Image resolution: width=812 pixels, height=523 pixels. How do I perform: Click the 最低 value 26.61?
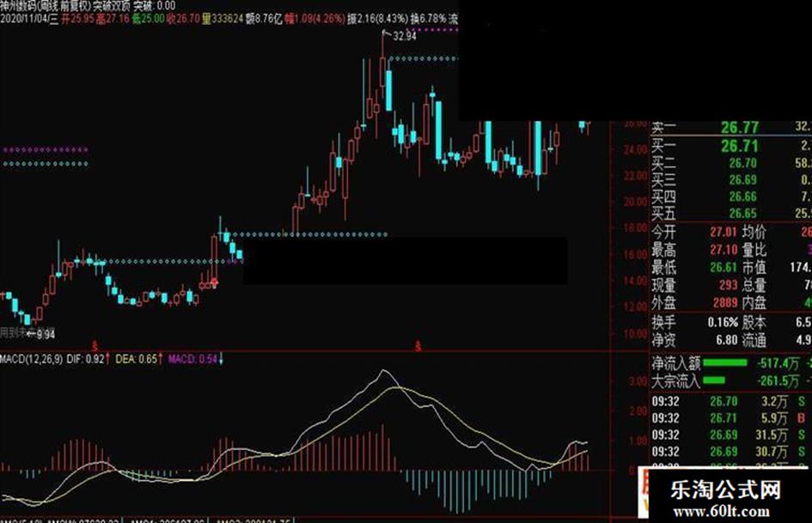click(x=723, y=267)
